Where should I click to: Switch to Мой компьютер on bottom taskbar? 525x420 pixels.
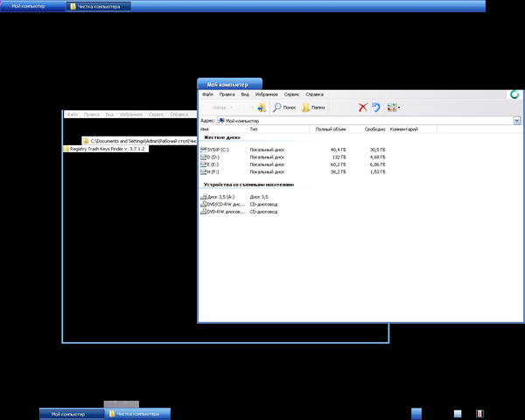[x=72, y=414]
